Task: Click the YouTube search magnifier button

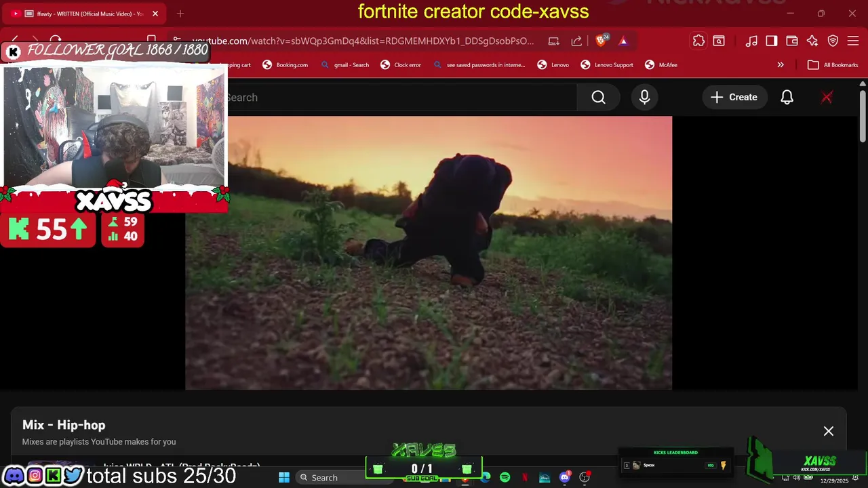Action: coord(598,98)
